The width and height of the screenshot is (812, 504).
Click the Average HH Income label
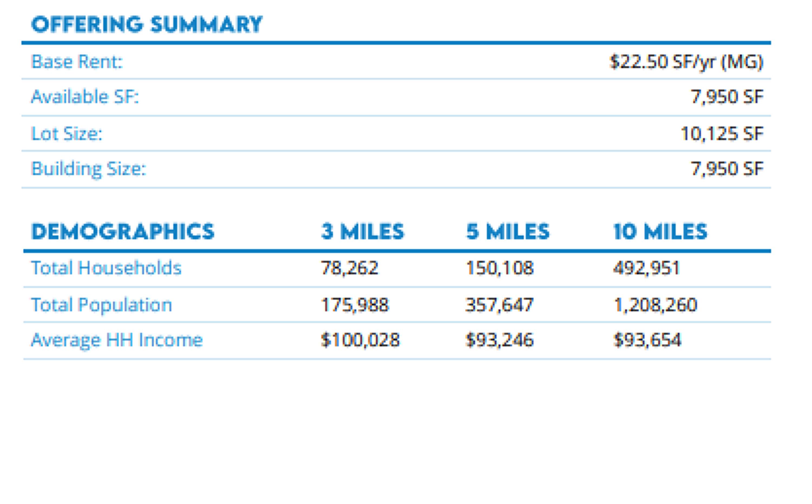coord(117,340)
